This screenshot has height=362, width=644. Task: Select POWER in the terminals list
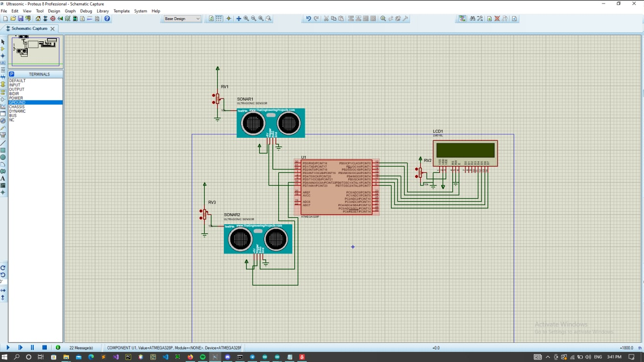(16, 98)
